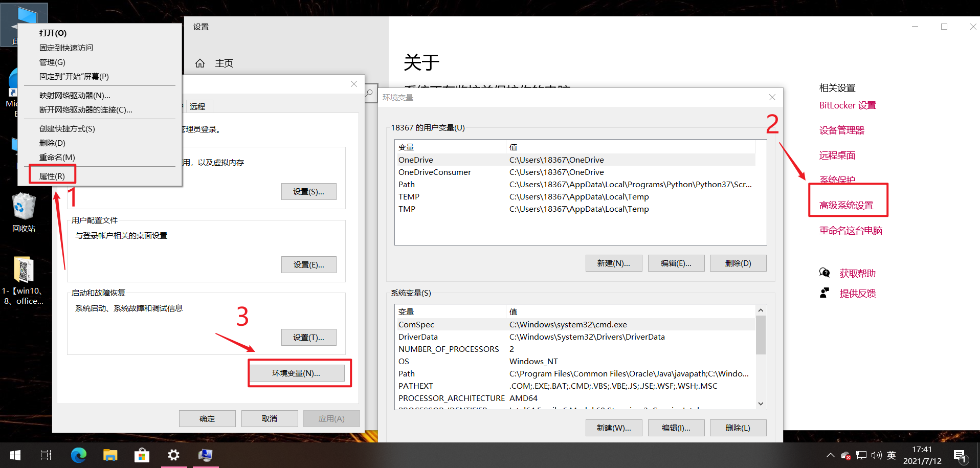Click the home icon beside 主页
The width and height of the screenshot is (980, 468).
(x=200, y=63)
